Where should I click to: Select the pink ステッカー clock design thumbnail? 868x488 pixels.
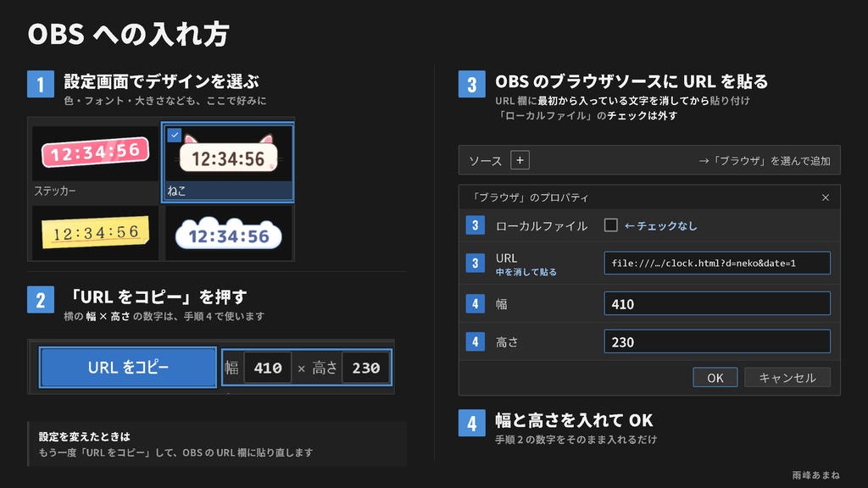point(95,153)
